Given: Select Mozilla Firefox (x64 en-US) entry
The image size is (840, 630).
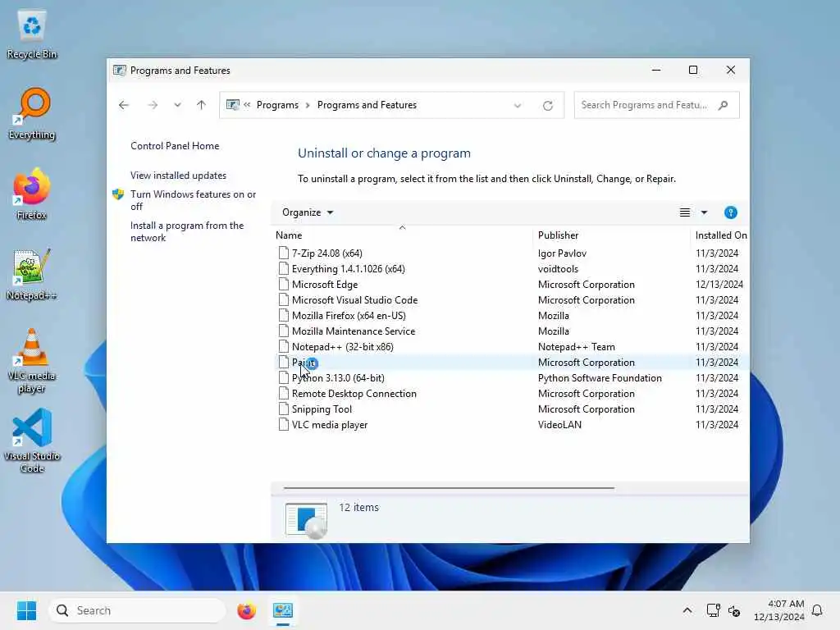Looking at the screenshot, I should coord(512,315).
